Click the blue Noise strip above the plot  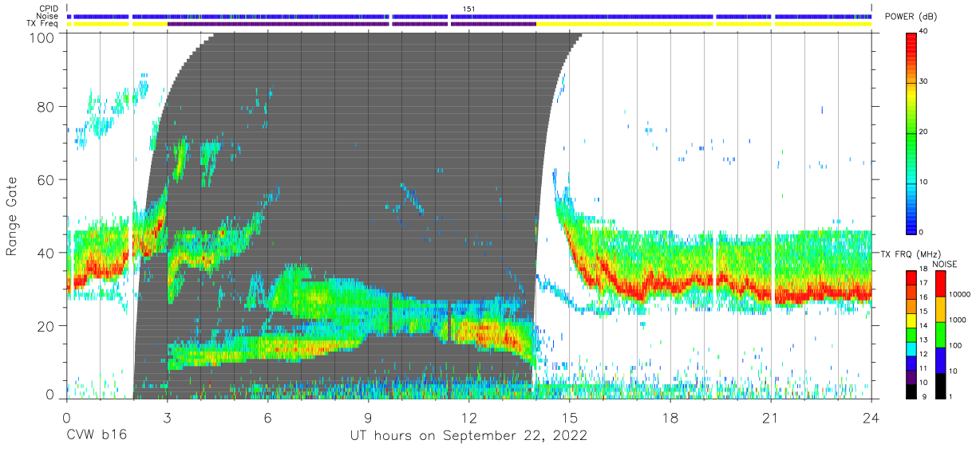(468, 16)
